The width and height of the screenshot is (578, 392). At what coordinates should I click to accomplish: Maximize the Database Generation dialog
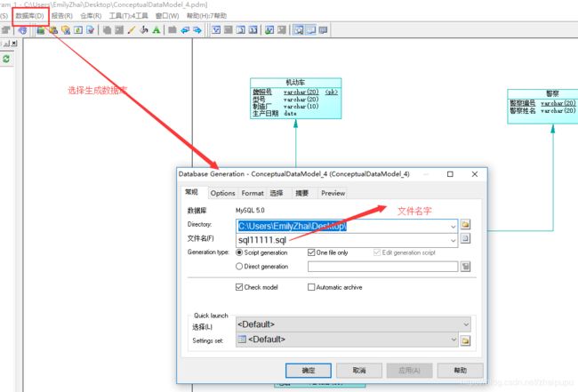(x=450, y=174)
